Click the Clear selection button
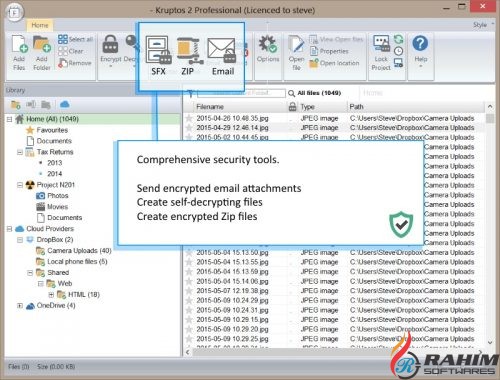This screenshot has width=500, height=380. 71,51
